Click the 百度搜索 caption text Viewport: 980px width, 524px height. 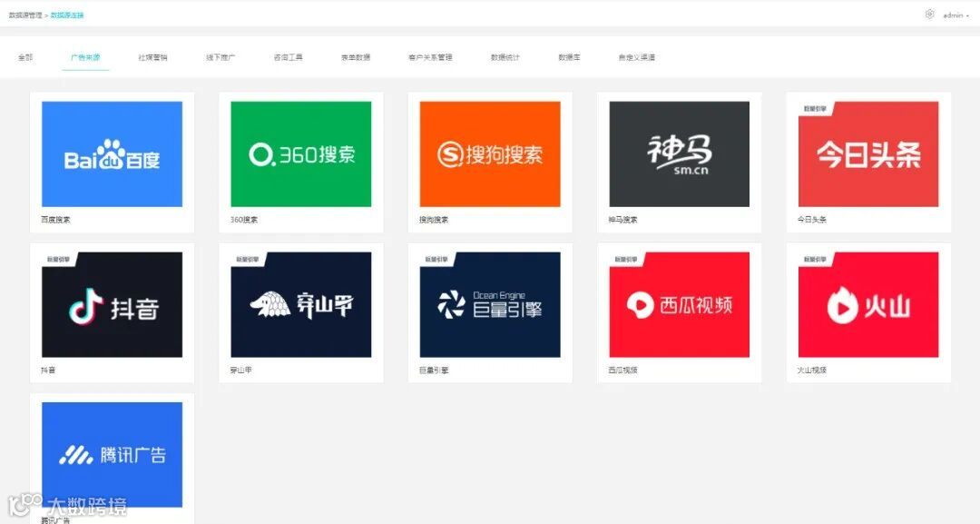pos(55,220)
